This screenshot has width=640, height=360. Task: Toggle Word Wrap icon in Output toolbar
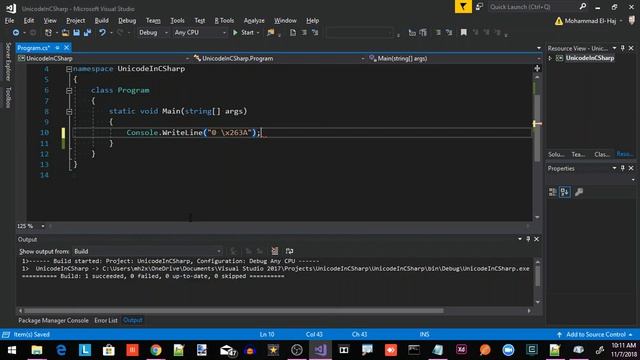pyautogui.click(x=289, y=251)
